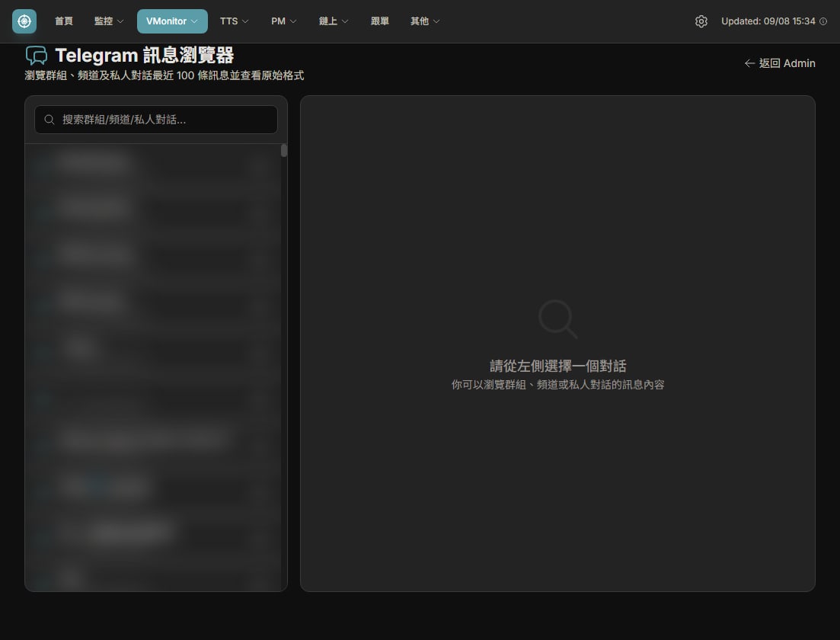Open the VMonitor dropdown

point(172,21)
